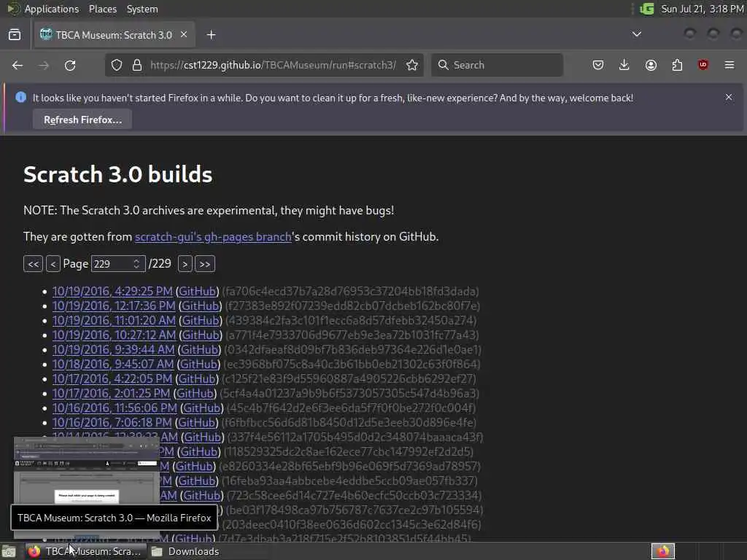Open GitHub link for 10/19/2016, 10:27:12 AM
The height and width of the screenshot is (560, 747).
pyautogui.click(x=201, y=335)
